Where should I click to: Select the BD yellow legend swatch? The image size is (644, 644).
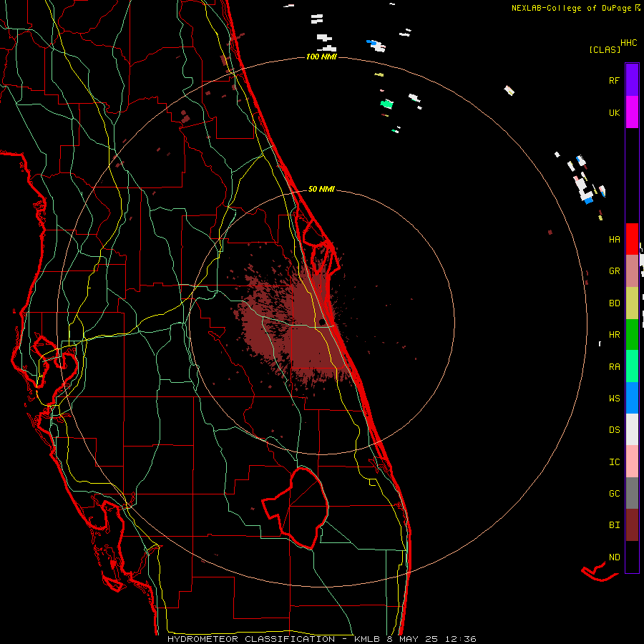(632, 303)
